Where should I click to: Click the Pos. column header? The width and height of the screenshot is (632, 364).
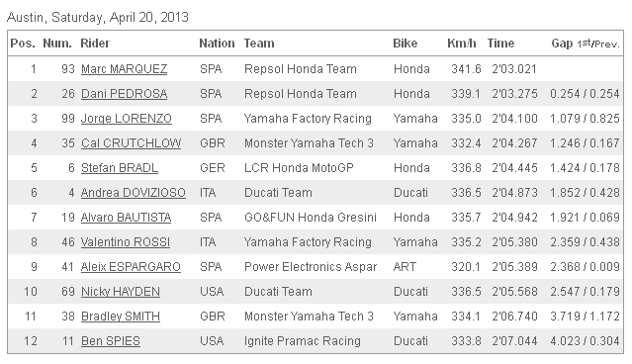[23, 44]
